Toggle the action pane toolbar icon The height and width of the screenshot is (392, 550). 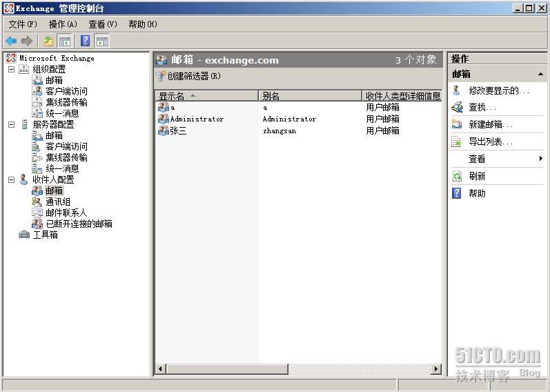point(102,41)
